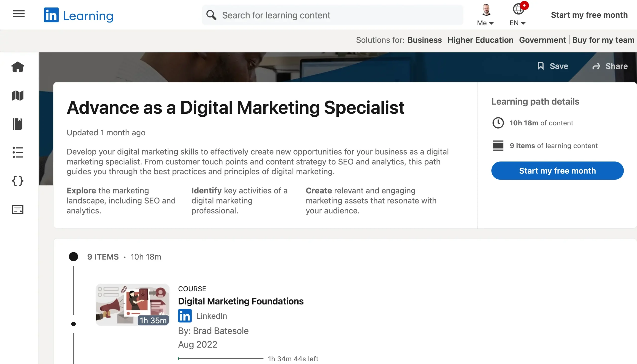Open the curly braces code icon
The image size is (637, 364).
coord(18,181)
